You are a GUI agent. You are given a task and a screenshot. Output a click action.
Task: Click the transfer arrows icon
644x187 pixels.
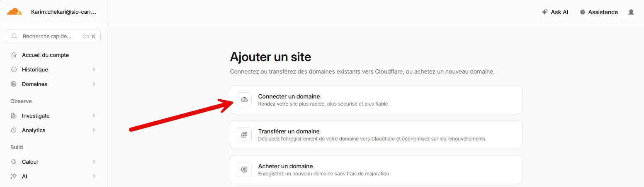coord(244,135)
